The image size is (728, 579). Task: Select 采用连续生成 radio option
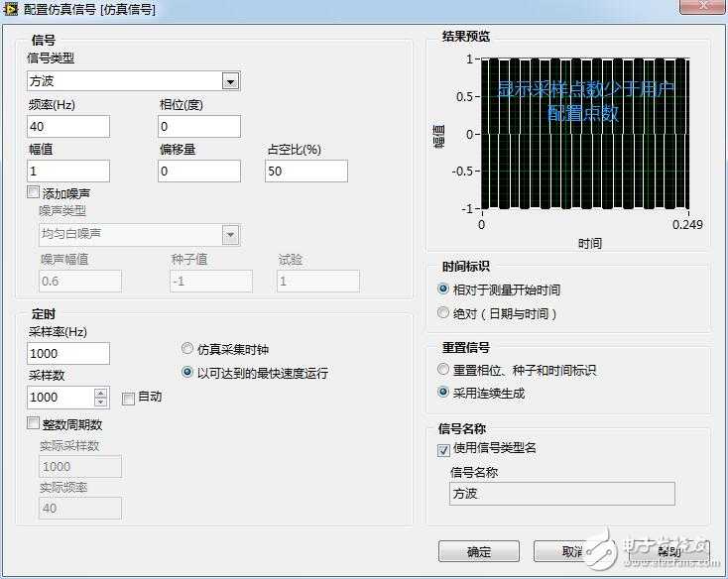(x=443, y=392)
